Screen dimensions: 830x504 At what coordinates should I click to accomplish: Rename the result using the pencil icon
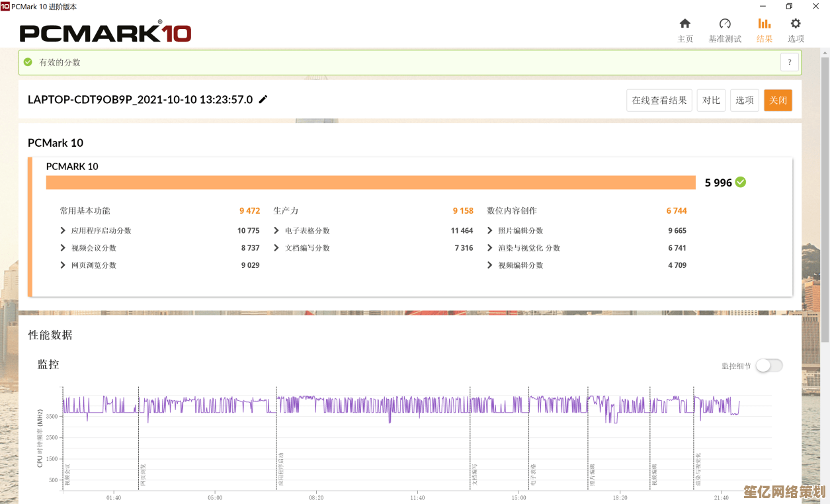(263, 99)
